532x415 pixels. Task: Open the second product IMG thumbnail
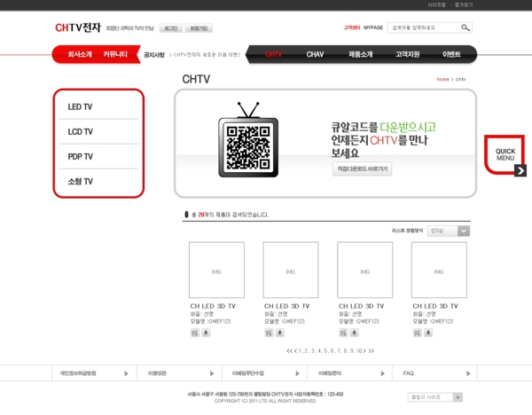(291, 270)
